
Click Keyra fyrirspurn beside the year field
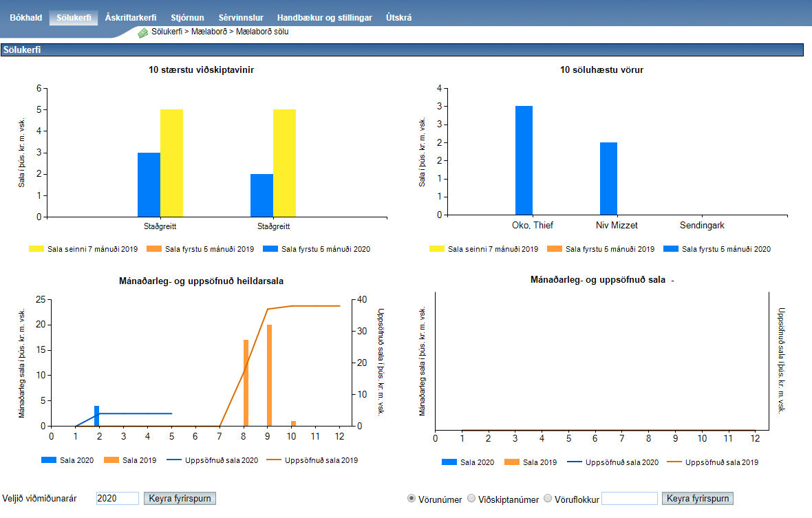(x=180, y=499)
